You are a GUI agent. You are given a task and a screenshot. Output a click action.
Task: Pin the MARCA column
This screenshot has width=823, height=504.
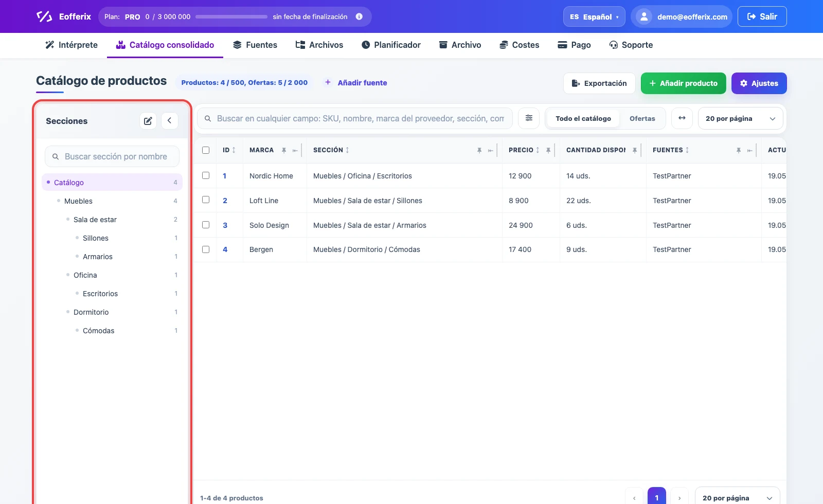(x=284, y=150)
